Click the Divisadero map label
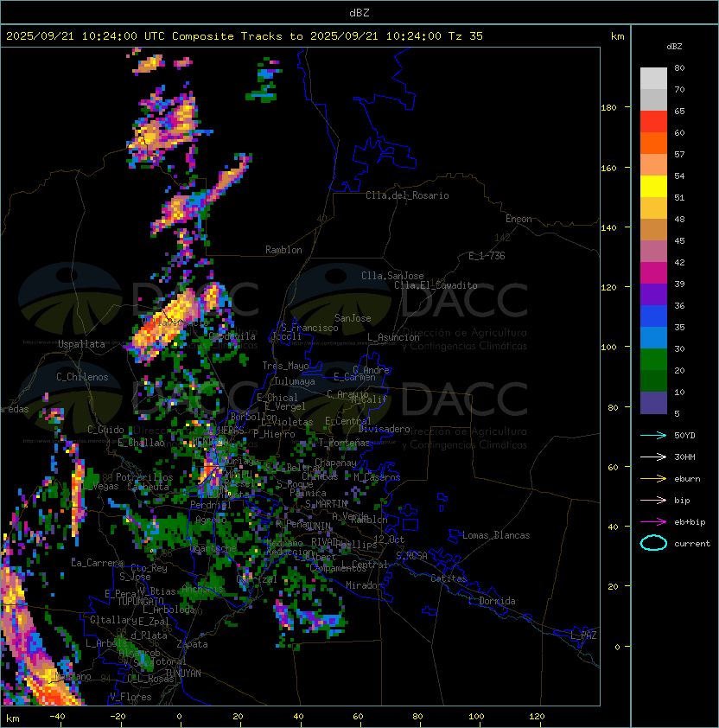Screen dimensions: 719x728 [384, 429]
